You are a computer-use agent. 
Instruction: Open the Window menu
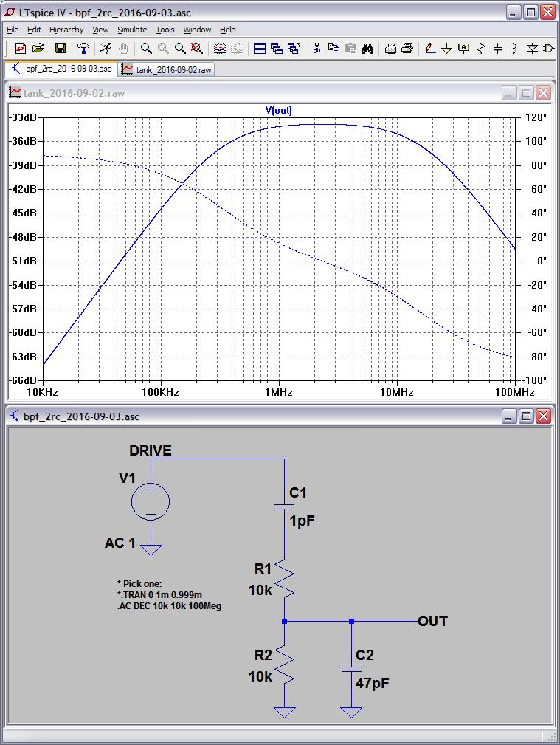(x=197, y=30)
